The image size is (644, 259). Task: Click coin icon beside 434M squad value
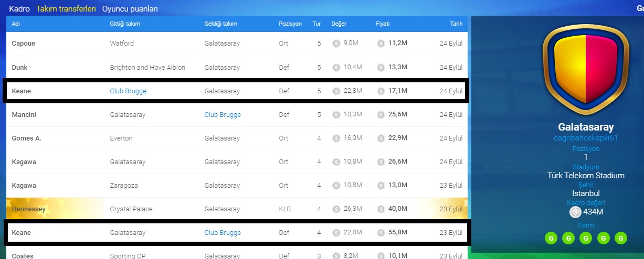point(575,212)
